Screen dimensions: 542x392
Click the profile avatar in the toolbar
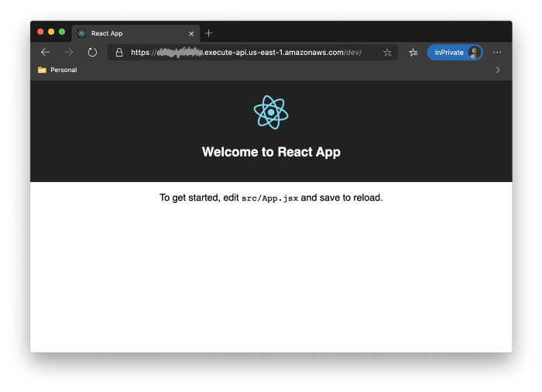coord(474,53)
